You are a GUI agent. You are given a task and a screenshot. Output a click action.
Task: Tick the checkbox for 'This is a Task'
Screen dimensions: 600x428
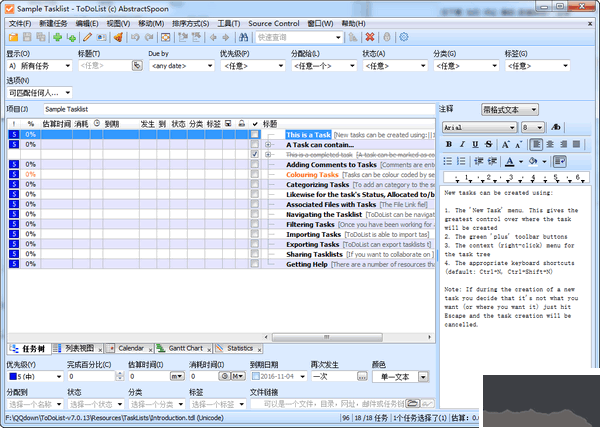tap(255, 134)
